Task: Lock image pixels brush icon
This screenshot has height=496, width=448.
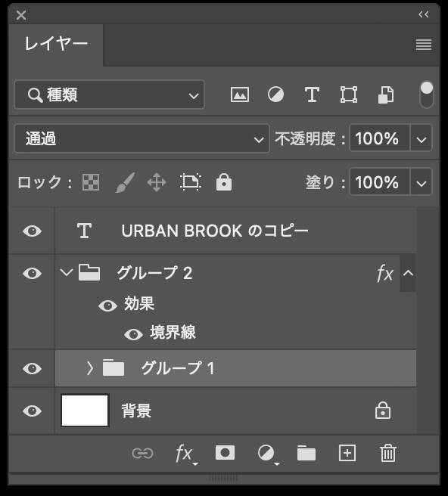Action: tap(125, 182)
